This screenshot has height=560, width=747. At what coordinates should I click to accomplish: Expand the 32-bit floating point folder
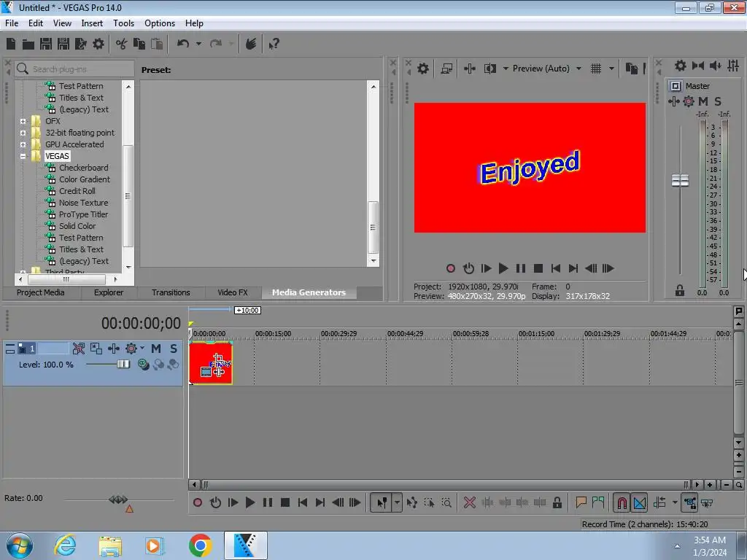click(x=23, y=133)
